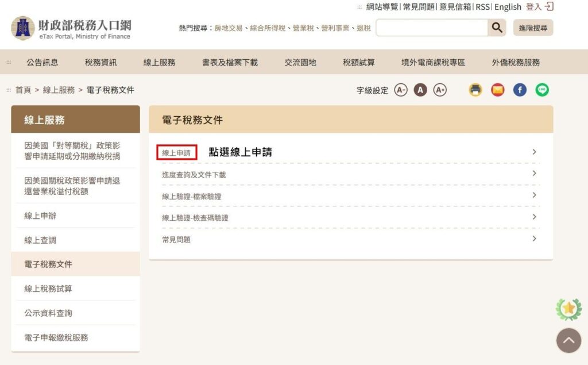Open the 境外電商課稅專區 menu

click(433, 62)
